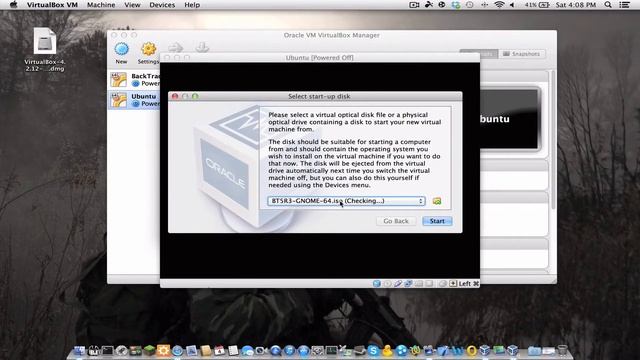Open Skype from the dock
Image resolution: width=640 pixels, height=360 pixels.
pos(373,350)
